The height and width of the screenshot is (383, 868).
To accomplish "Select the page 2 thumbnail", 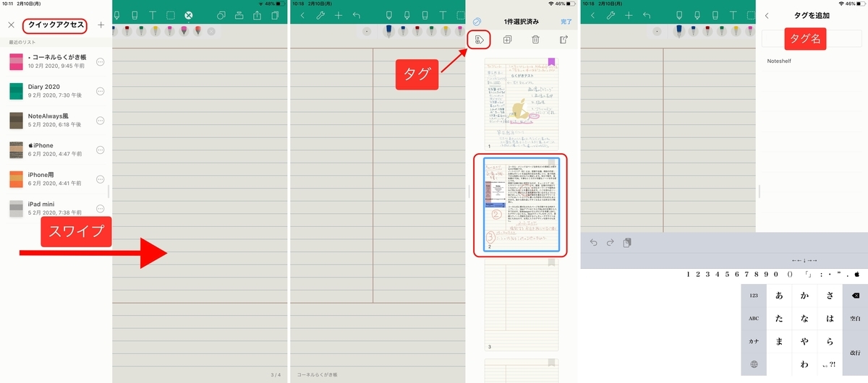I will click(522, 205).
